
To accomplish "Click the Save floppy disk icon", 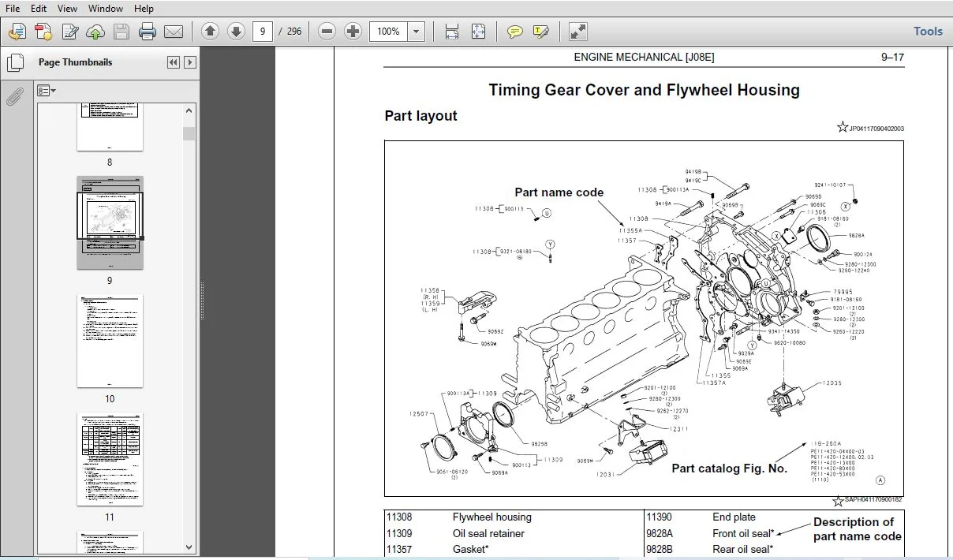I will coord(121,32).
